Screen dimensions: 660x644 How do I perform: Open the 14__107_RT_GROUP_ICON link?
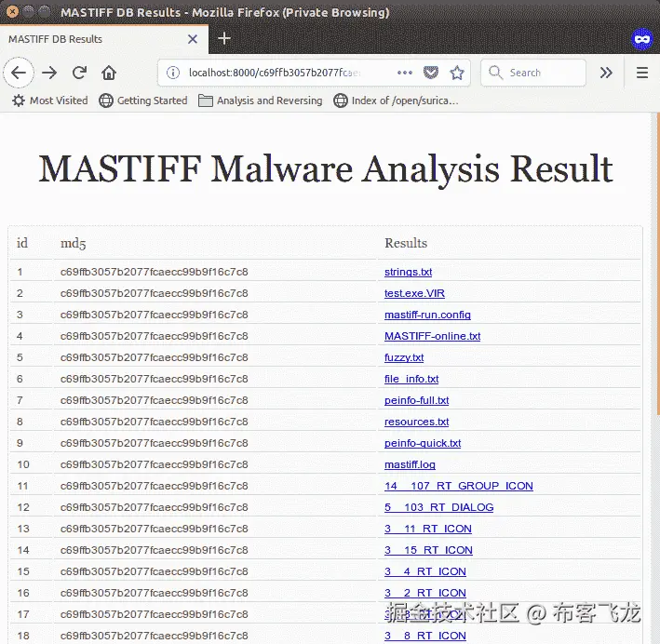tap(458, 486)
